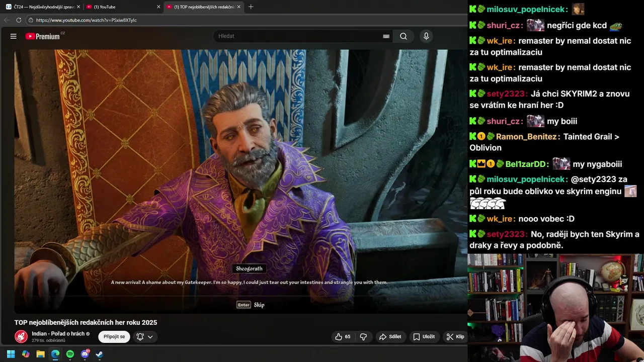Like the video with thumbs up
This screenshot has width=644, height=362.
click(343, 336)
